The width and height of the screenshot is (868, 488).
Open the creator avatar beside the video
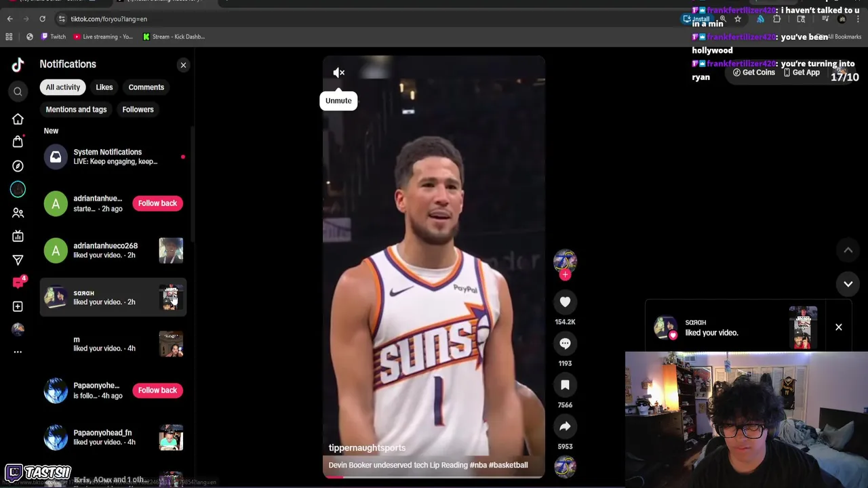[x=565, y=260]
